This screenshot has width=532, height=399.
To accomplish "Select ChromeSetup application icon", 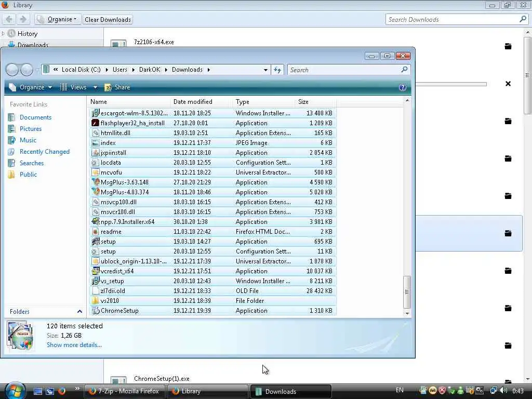I will point(96,311).
